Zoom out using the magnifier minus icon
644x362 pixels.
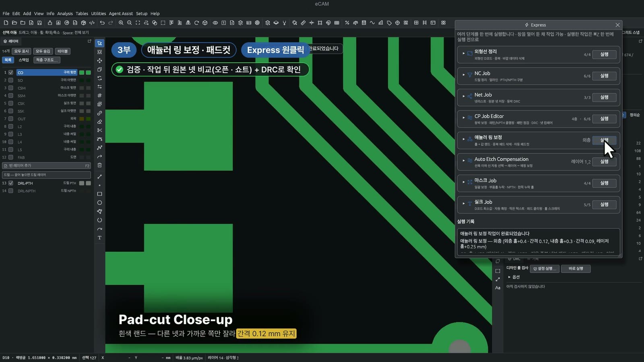(x=129, y=23)
